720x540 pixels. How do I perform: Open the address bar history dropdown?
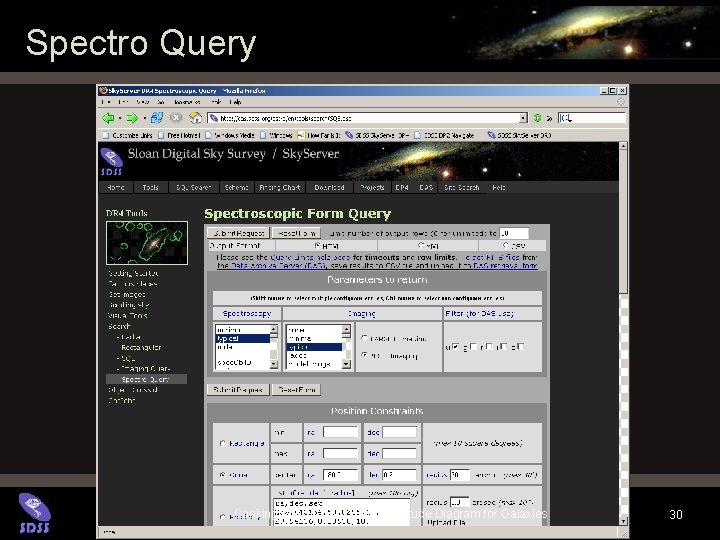(523, 118)
